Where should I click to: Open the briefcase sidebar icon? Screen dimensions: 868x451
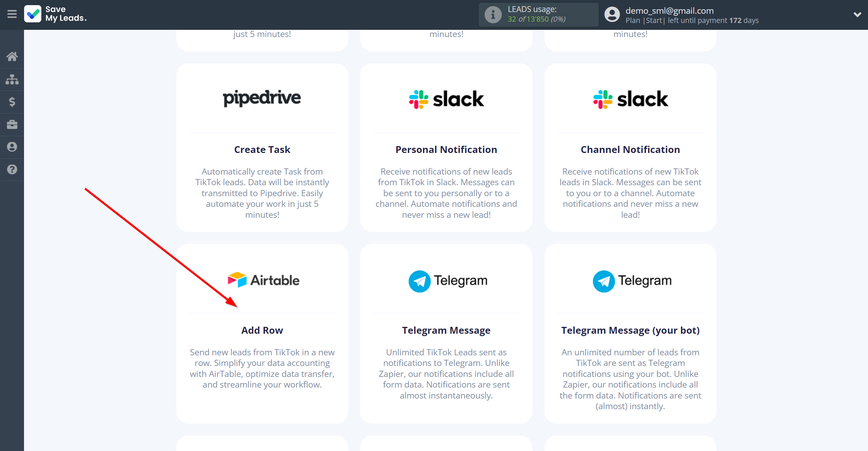(x=12, y=124)
